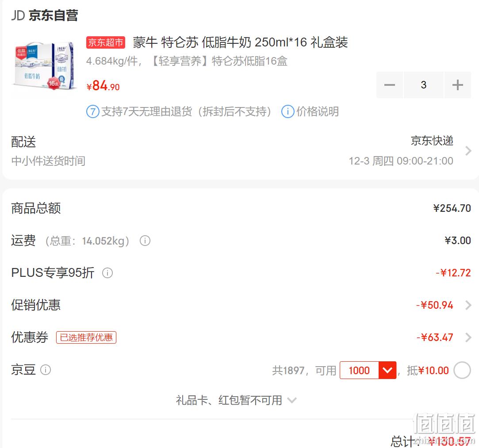Expand 礼品卡、红包暂不可用 section
The image size is (479, 448).
236,400
